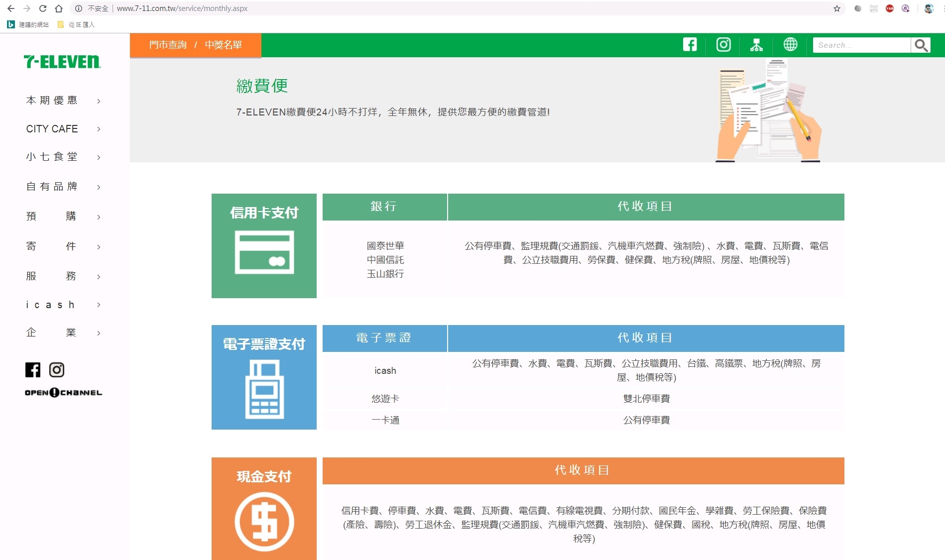Click the 悠遊卡 table cell
Viewport: 945px width, 560px height.
point(385,399)
